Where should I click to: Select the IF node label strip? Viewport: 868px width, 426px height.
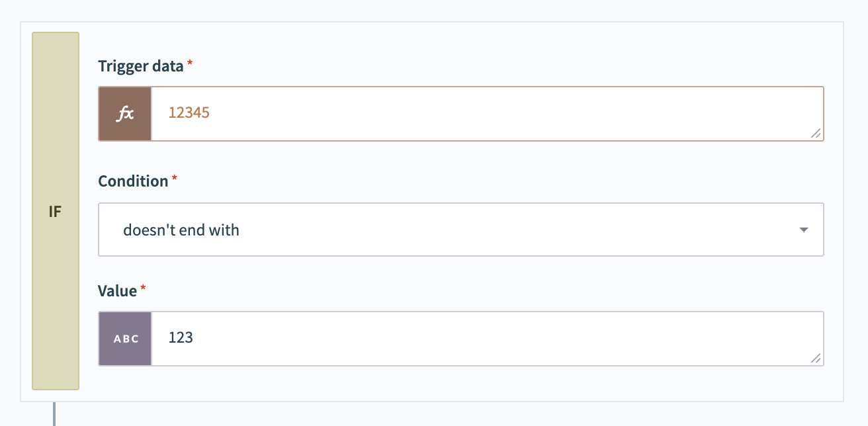click(x=56, y=210)
